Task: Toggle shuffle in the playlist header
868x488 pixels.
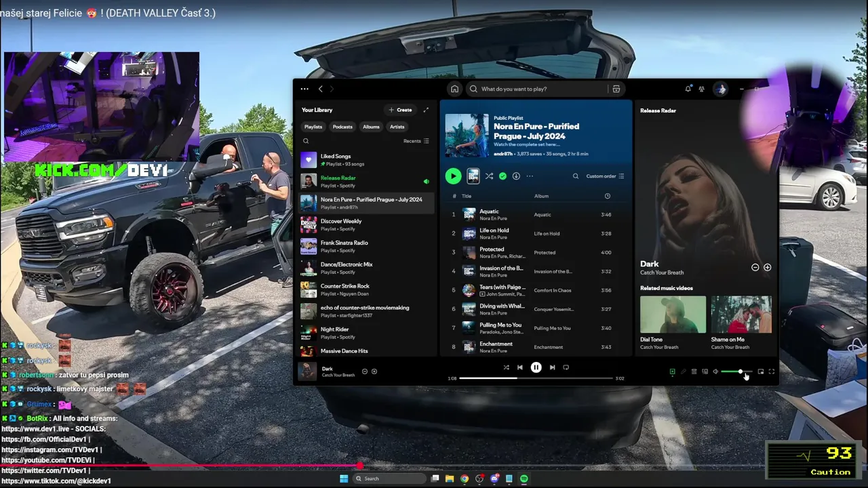Action: point(489,176)
